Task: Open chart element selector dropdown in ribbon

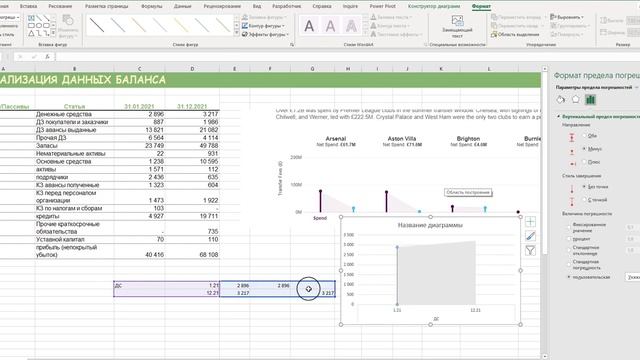Action: pos(18,18)
